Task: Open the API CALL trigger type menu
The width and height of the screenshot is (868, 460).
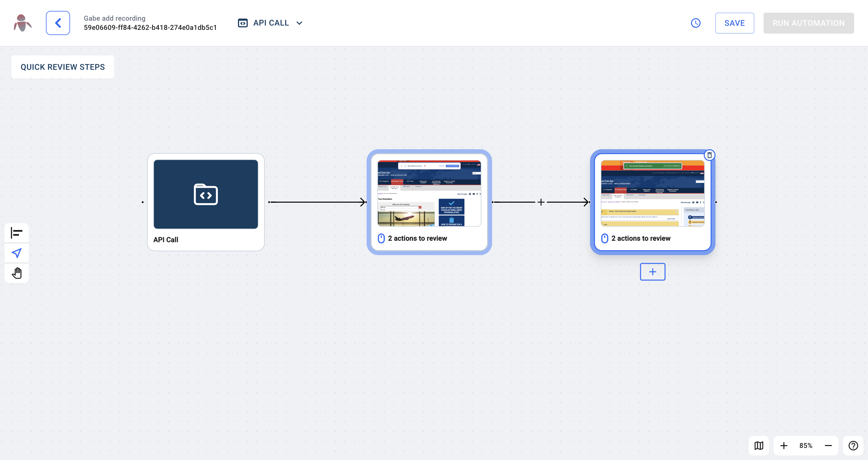Action: click(271, 23)
